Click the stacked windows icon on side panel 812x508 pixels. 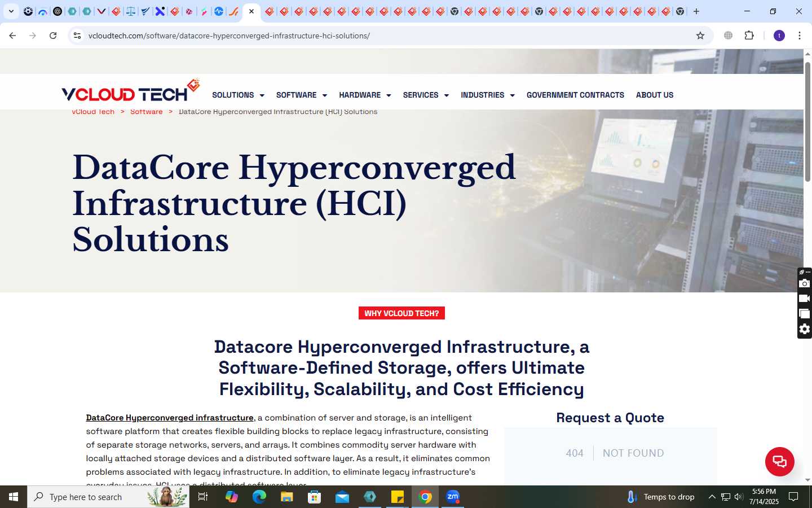[x=805, y=314]
